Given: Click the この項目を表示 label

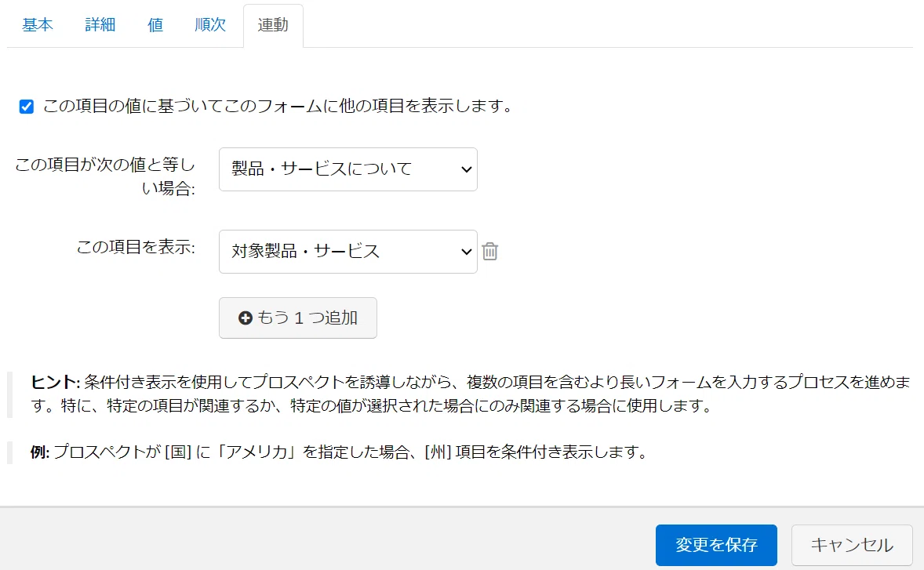Looking at the screenshot, I should point(136,247).
